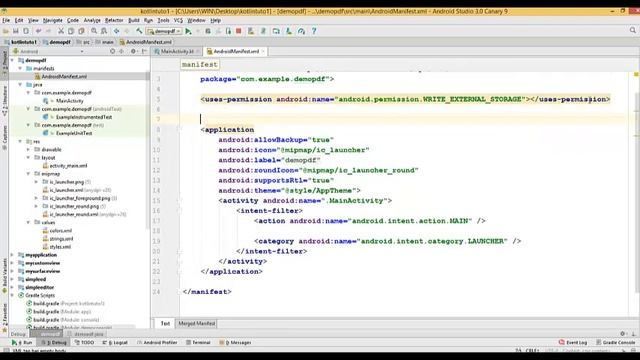The image size is (640, 360).
Task: Collapse the java folder
Action: [x=20, y=84]
